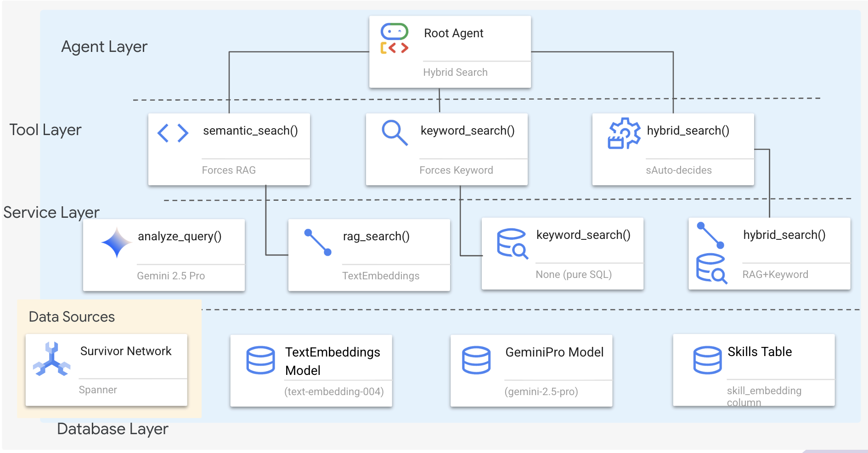868x453 pixels.
Task: Click the Tool Layer section label
Action: click(x=46, y=130)
